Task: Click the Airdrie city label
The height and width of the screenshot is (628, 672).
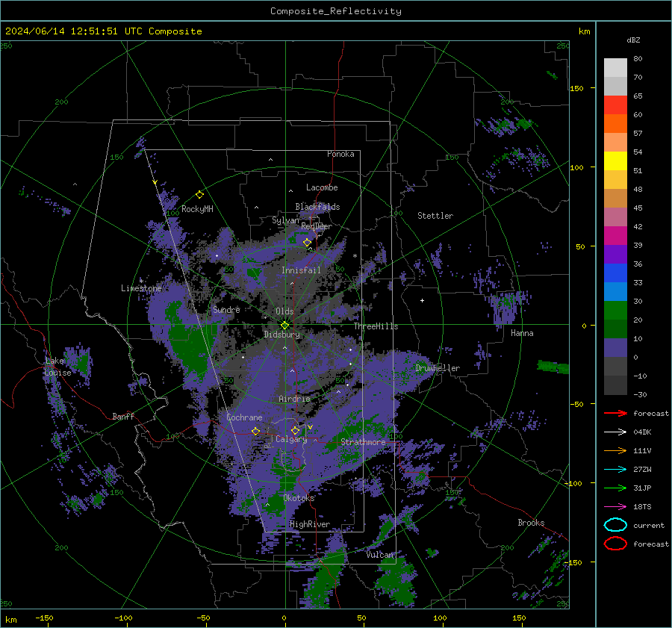Action: pos(294,399)
